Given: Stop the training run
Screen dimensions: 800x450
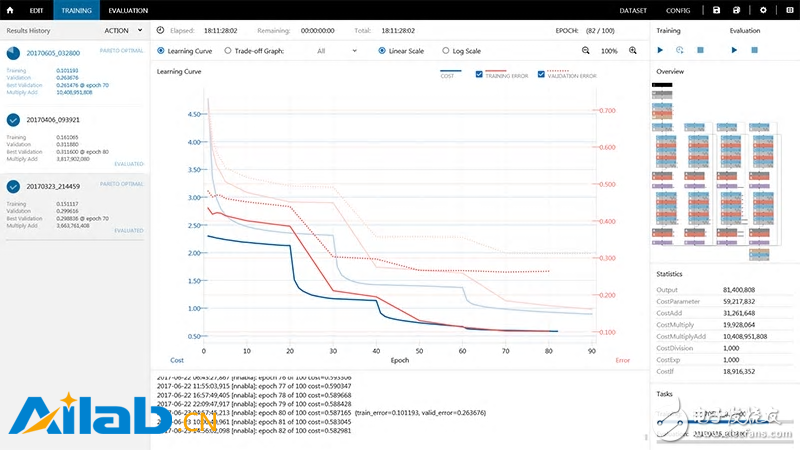Looking at the screenshot, I should [700, 49].
